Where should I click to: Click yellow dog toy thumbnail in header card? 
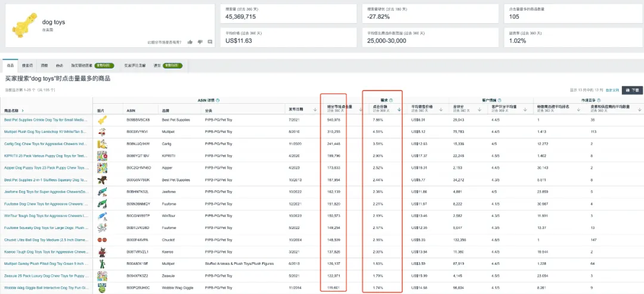pyautogui.click(x=24, y=26)
